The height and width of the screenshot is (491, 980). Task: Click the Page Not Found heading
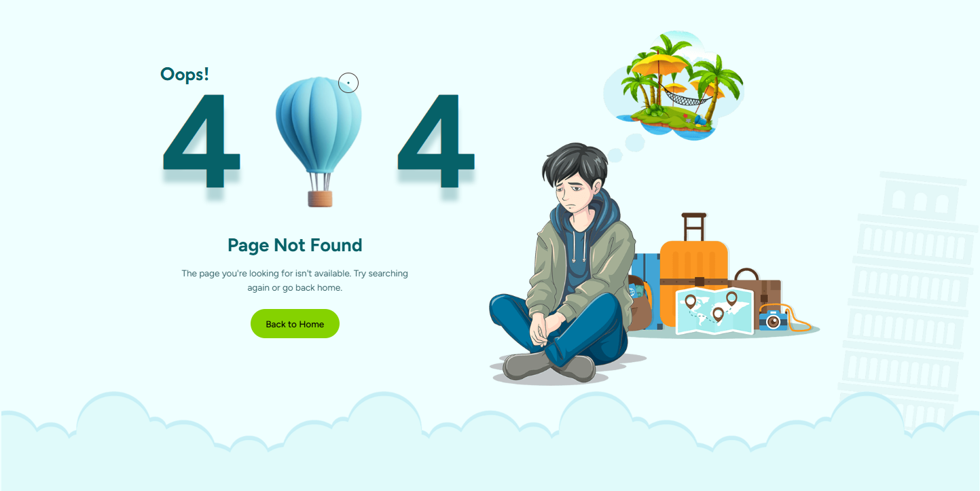click(295, 245)
